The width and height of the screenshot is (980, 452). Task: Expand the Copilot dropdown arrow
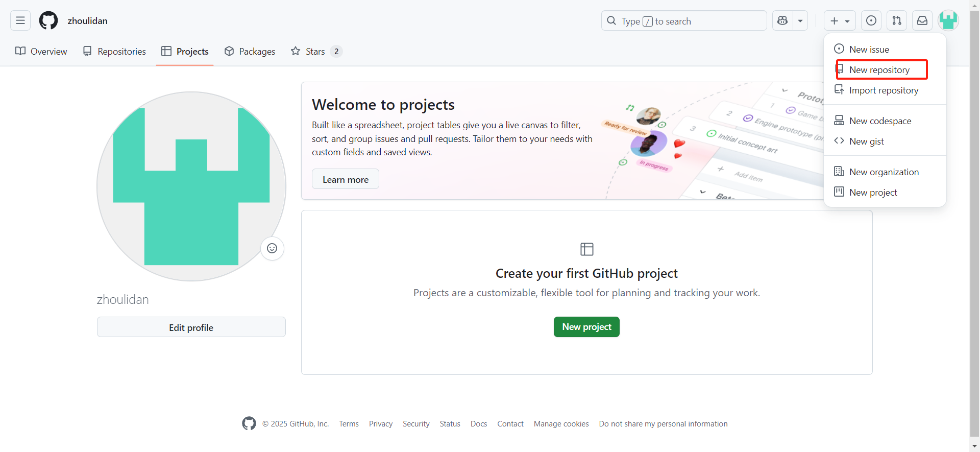[x=800, y=20]
